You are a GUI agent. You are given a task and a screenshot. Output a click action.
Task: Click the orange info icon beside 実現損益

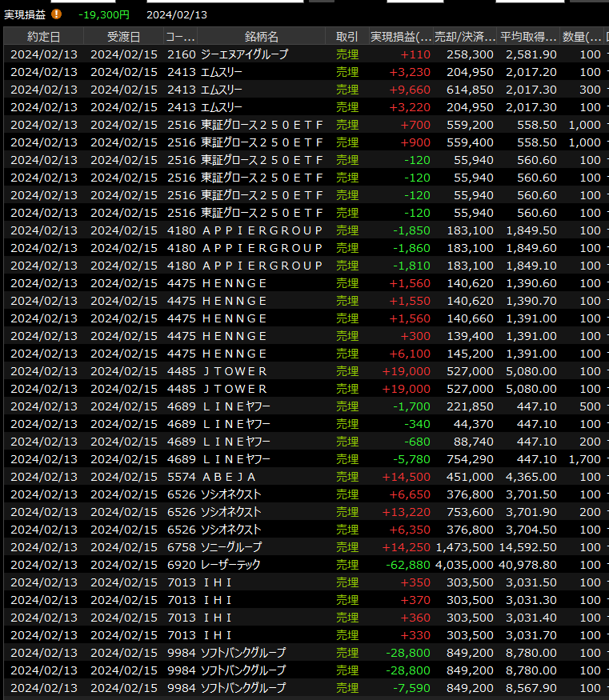click(56, 14)
